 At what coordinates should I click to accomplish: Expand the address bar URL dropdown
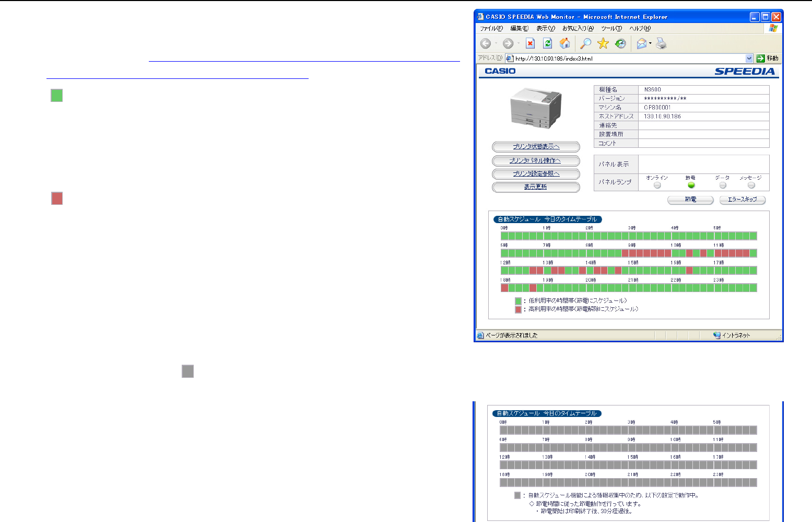coord(749,59)
